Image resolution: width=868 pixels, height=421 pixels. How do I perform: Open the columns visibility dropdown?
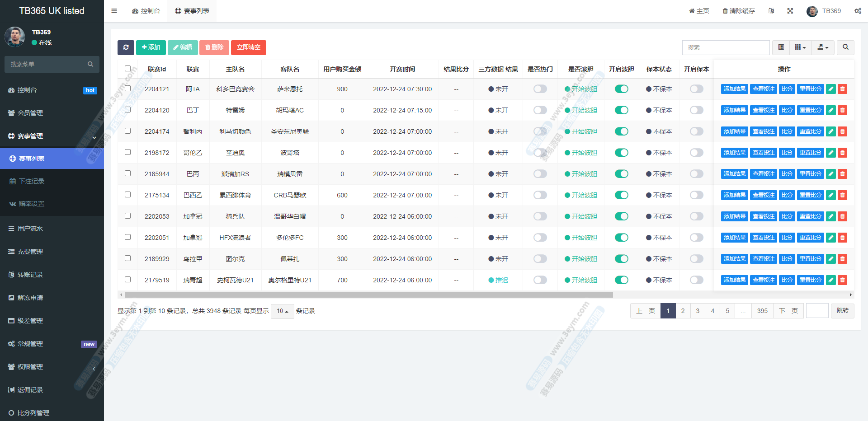[800, 47]
